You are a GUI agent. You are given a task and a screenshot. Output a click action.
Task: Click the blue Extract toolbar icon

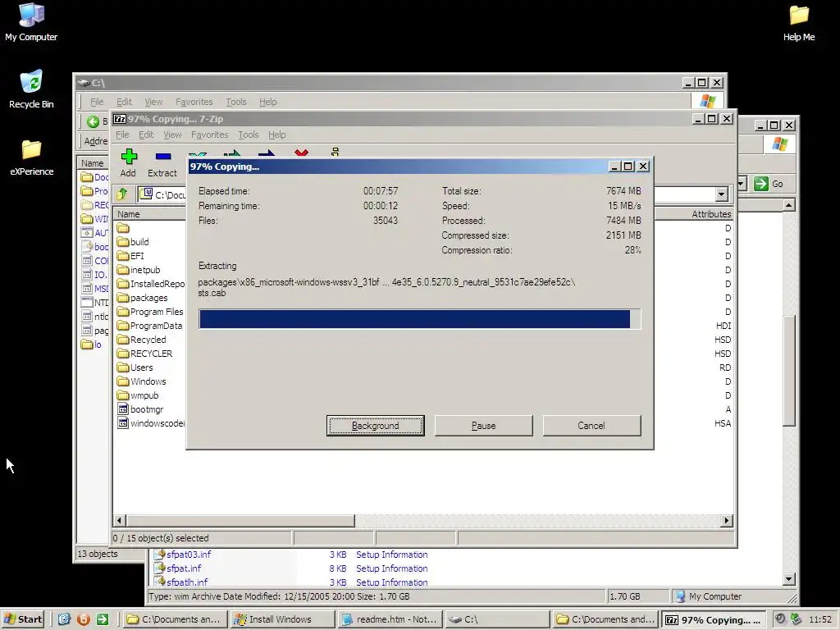point(163,157)
